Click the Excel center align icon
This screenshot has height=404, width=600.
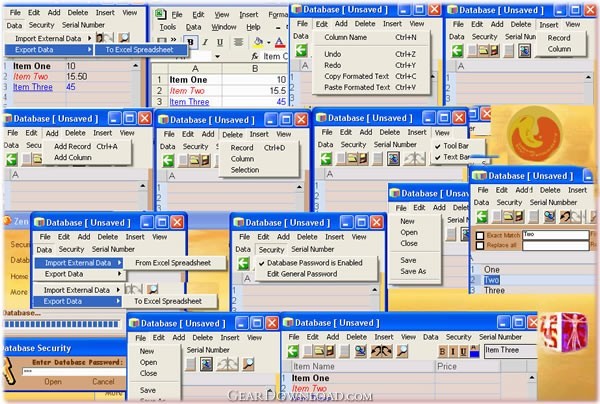(x=236, y=43)
